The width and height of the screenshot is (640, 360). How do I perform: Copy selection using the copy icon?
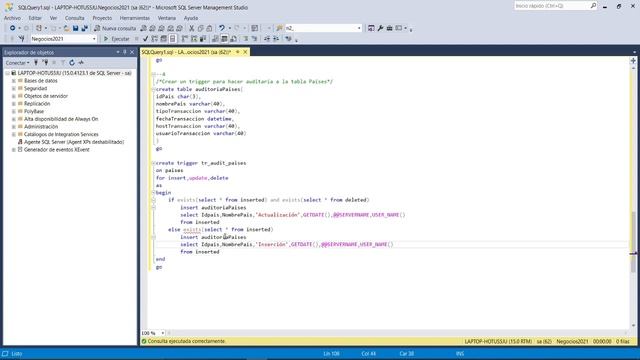click(200, 28)
